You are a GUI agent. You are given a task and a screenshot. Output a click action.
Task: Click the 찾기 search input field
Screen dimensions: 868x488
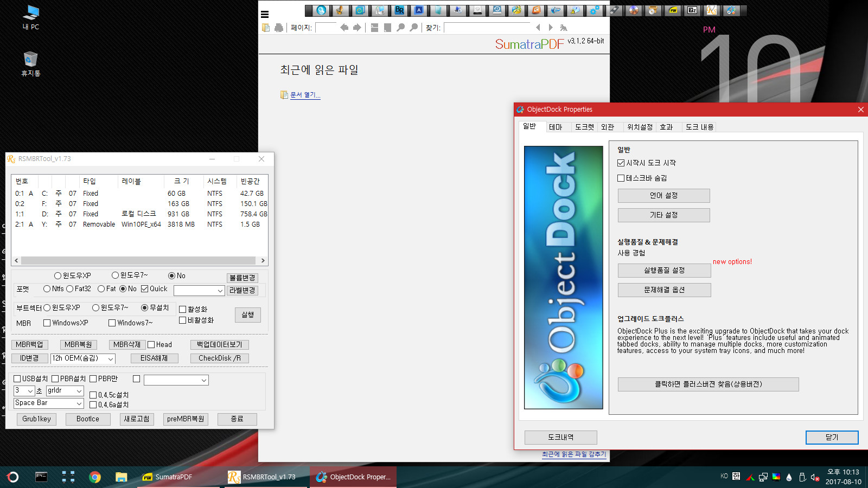pos(487,28)
